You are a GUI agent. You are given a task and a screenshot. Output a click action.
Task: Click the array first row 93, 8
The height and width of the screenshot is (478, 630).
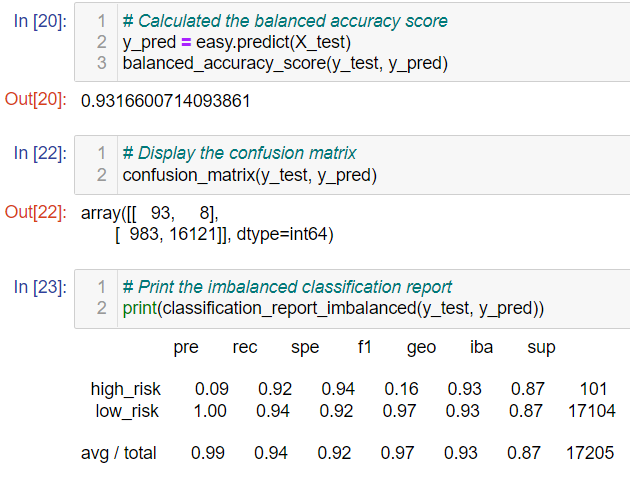pos(150,213)
